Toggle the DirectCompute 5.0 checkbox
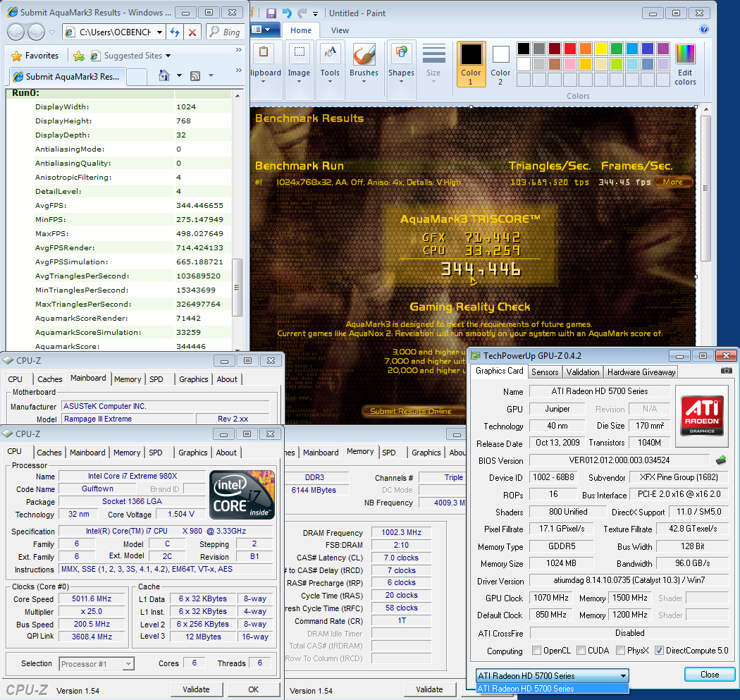The width and height of the screenshot is (740, 700). (x=659, y=651)
